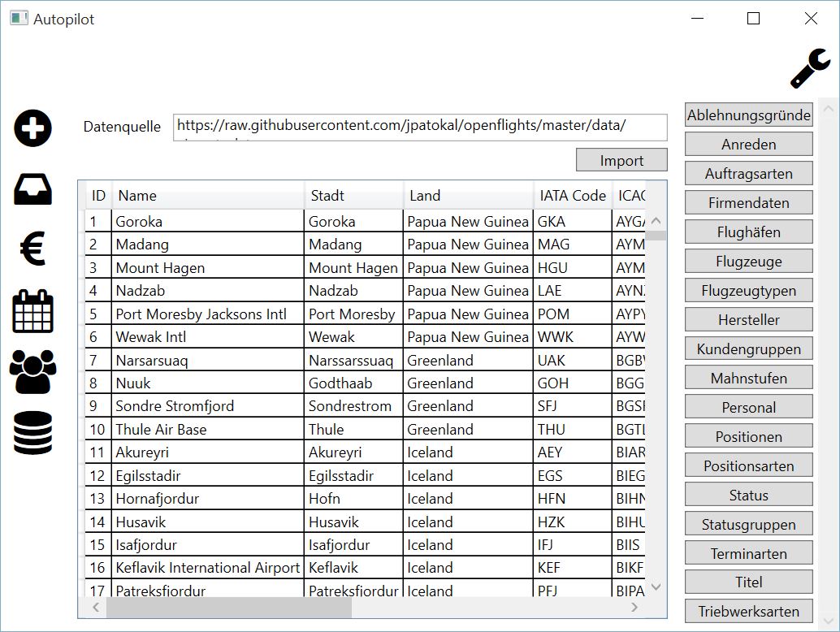Sort table by ID column header
The image size is (840, 632).
pos(98,196)
